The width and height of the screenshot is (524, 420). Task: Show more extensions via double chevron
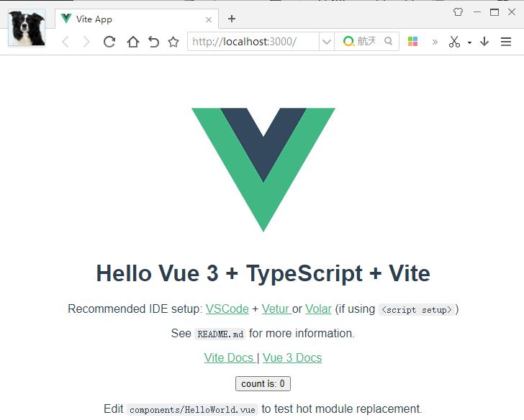click(435, 42)
